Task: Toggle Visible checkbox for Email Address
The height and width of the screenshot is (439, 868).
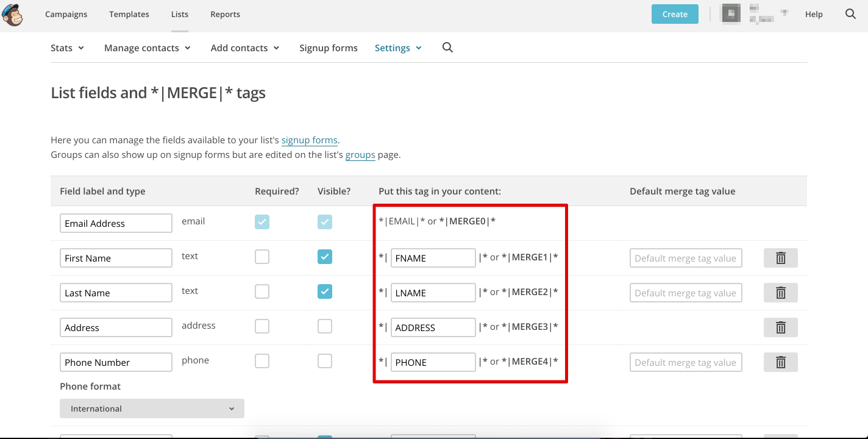Action: tap(325, 222)
